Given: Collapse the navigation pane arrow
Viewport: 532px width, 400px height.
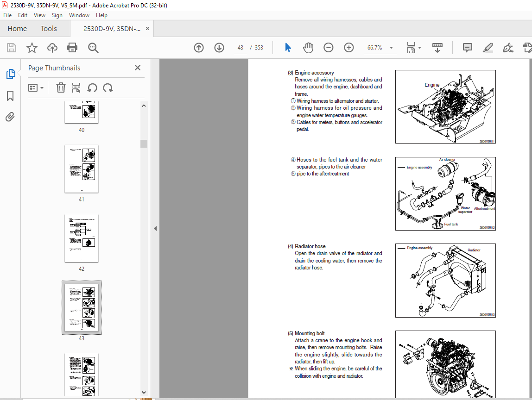Looking at the screenshot, I should point(155,229).
